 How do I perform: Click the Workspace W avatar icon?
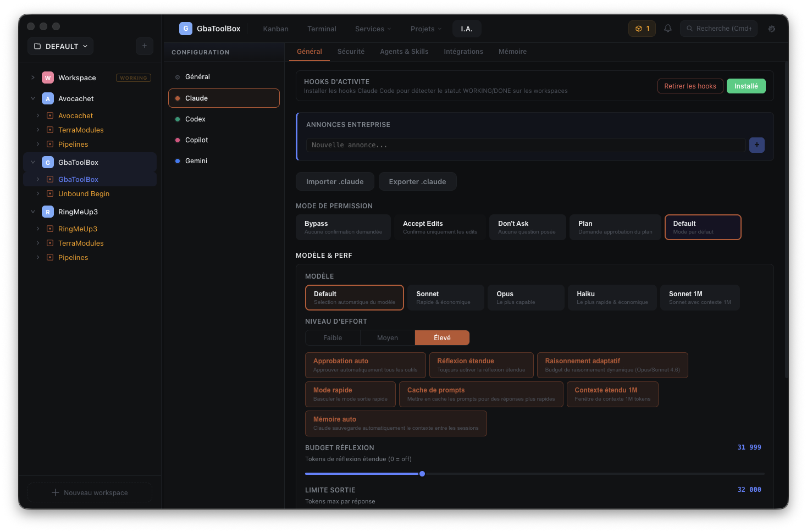tap(48, 78)
